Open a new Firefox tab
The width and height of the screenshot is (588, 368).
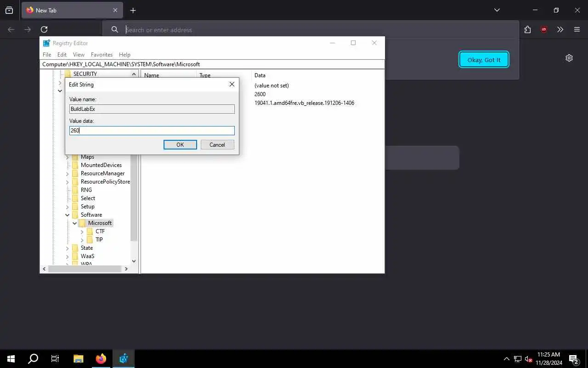tap(133, 10)
